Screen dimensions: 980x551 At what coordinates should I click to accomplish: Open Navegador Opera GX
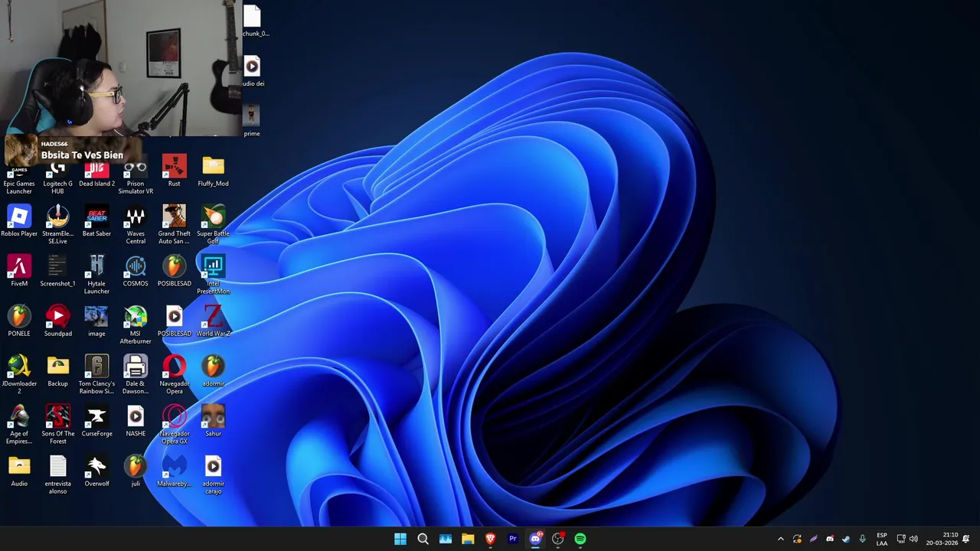coord(174,425)
